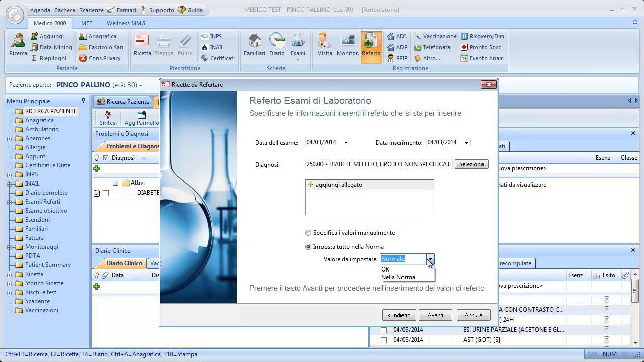Select 'Imposta tutto nella Norma' option
Image resolution: width=644 pixels, height=362 pixels.
(x=308, y=247)
